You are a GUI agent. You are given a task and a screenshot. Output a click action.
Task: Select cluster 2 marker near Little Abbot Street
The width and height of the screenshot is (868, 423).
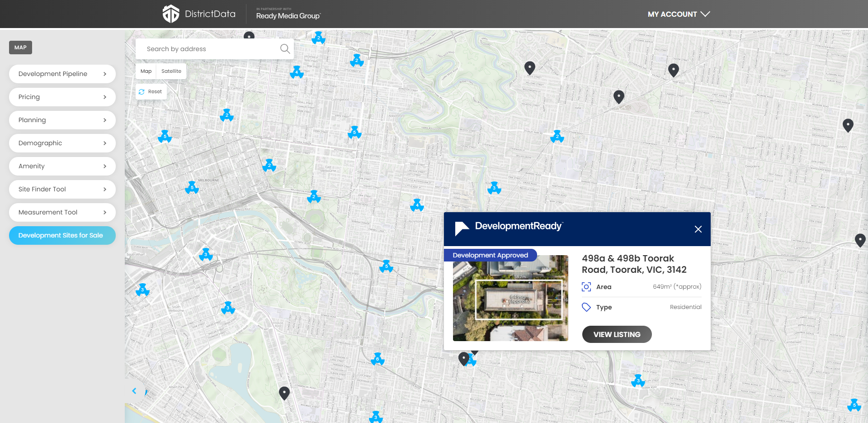pos(357,60)
